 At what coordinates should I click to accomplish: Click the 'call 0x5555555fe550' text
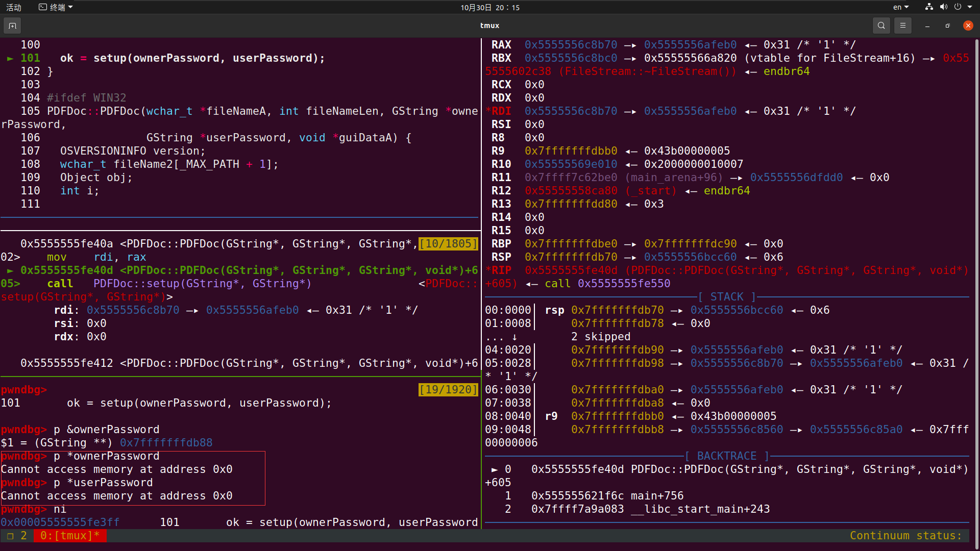click(607, 284)
